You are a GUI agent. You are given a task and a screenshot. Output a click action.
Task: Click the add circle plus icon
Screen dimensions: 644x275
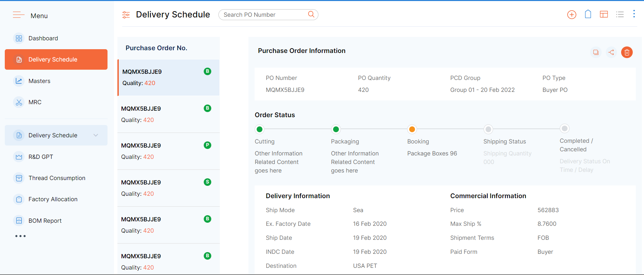click(x=572, y=15)
